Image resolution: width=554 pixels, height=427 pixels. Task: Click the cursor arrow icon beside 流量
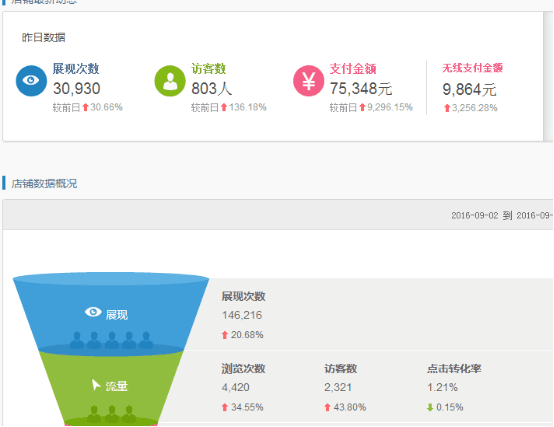click(96, 385)
